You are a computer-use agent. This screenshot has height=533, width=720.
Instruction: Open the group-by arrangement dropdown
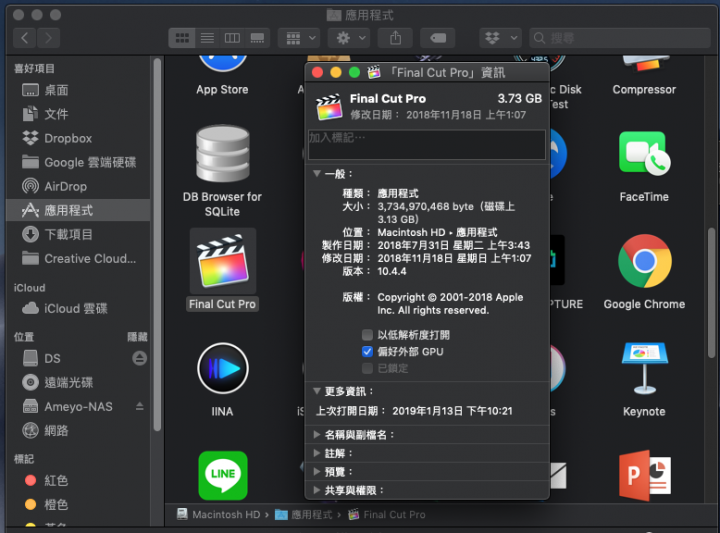coord(301,38)
